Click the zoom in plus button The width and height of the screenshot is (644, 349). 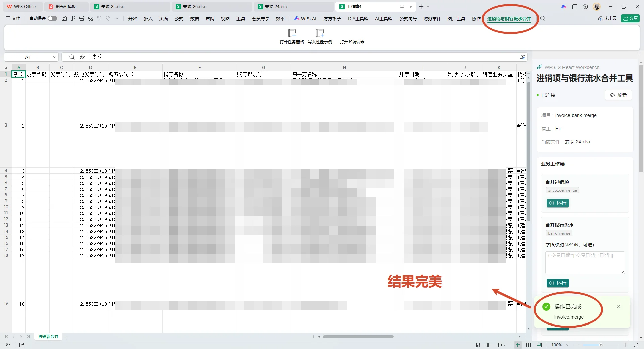point(625,345)
